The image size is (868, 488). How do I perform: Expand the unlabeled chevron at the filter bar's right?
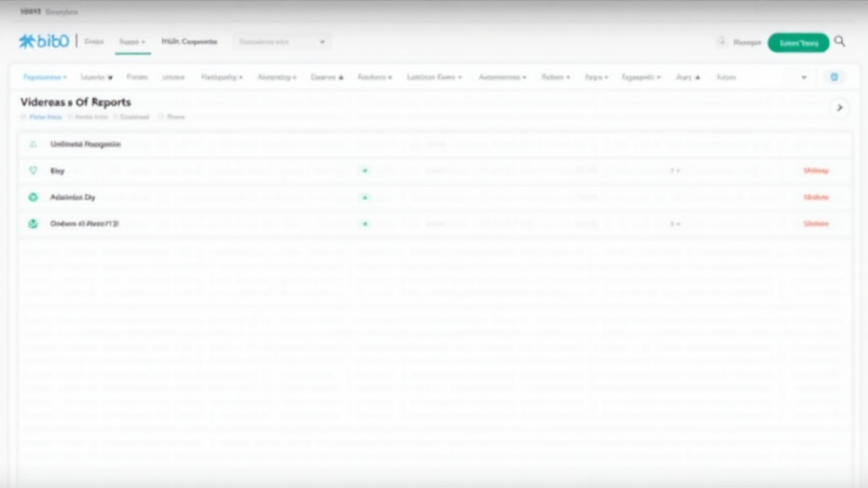(804, 77)
